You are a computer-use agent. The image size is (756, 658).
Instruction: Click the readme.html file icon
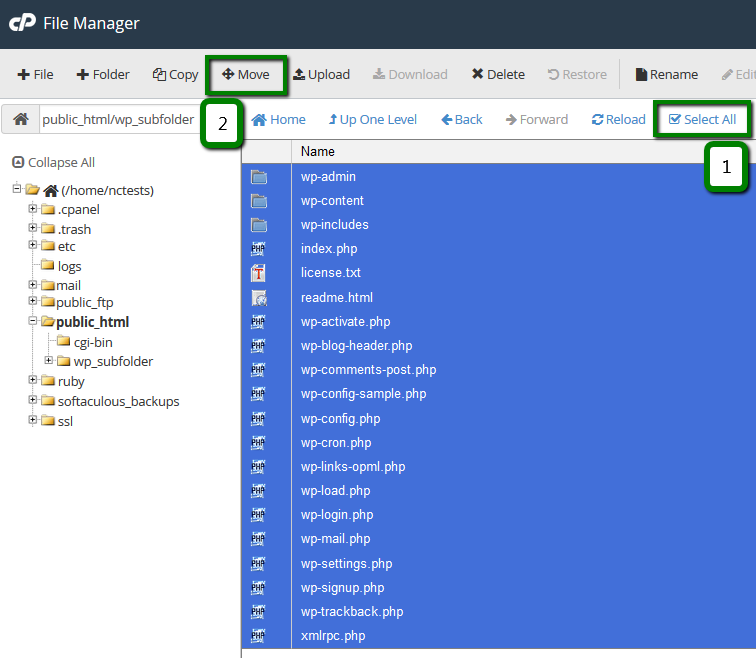click(x=259, y=298)
